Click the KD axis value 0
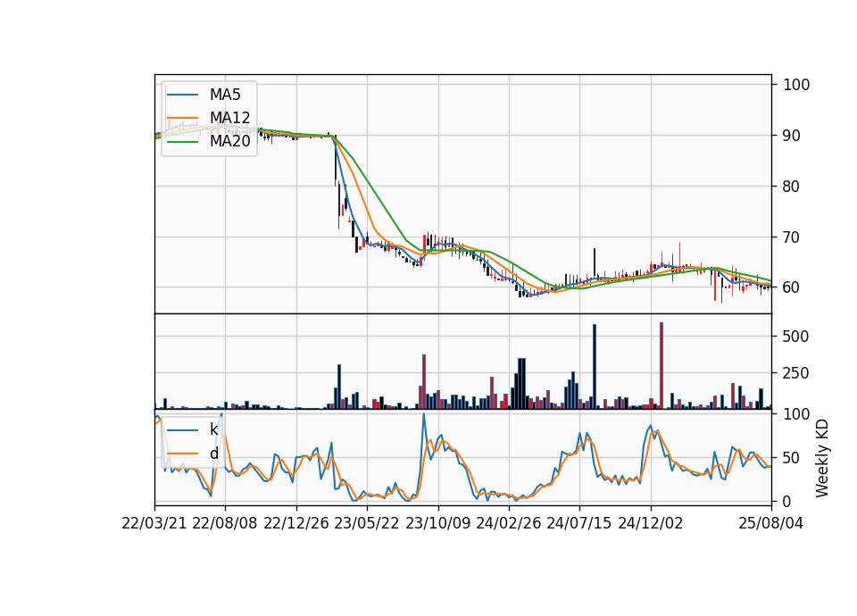Viewport: 857px width, 616px height. tap(787, 501)
